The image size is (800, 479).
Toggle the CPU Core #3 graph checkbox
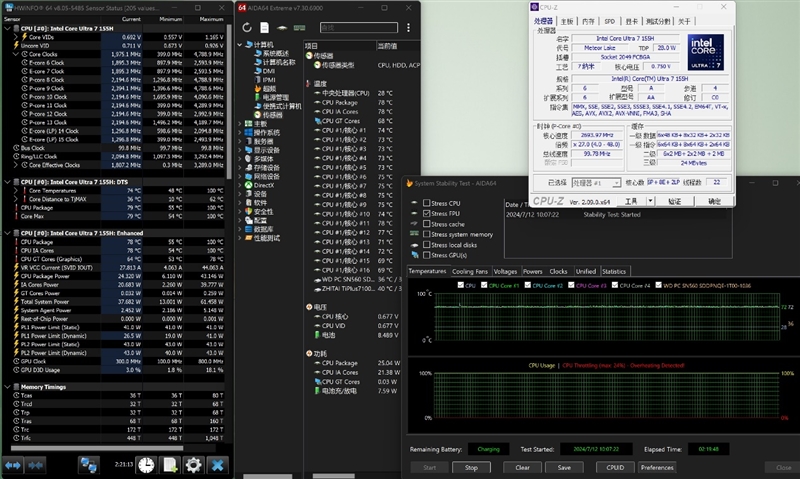click(571, 285)
